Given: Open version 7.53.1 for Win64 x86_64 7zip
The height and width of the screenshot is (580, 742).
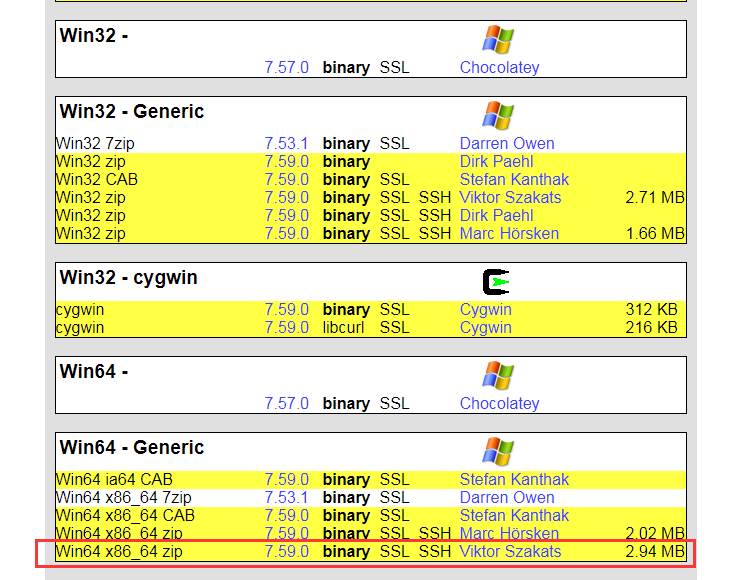Looking at the screenshot, I should point(287,498).
